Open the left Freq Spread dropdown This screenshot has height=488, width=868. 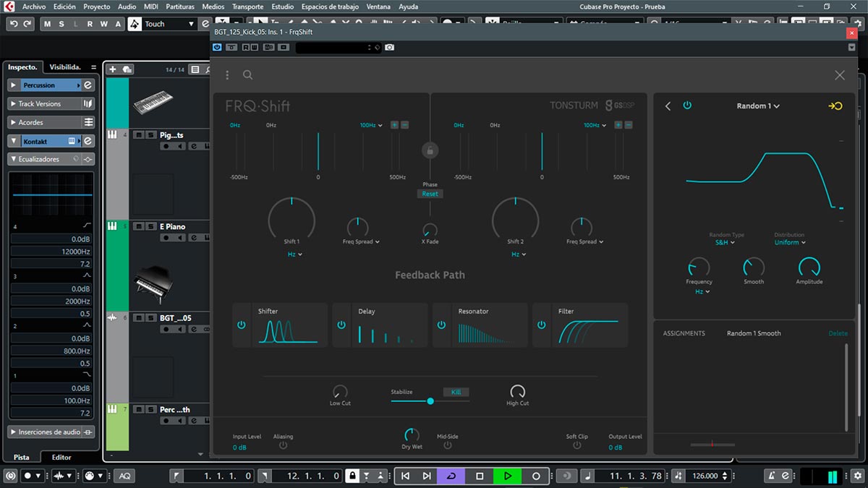click(x=361, y=241)
